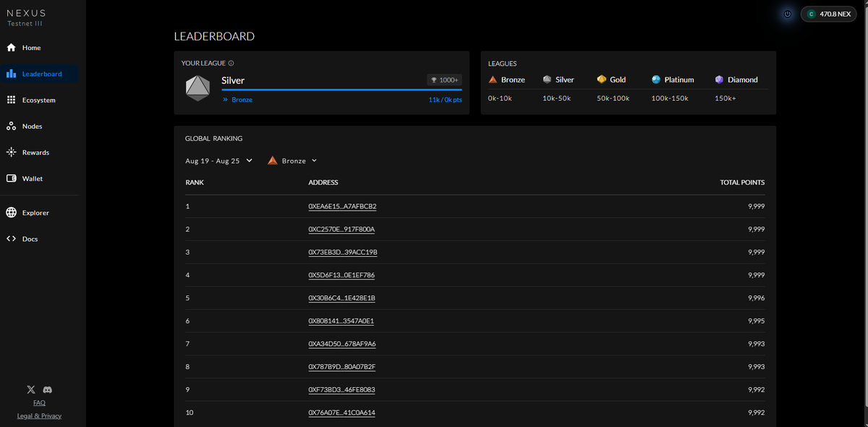Click the 150k+ Diamond range text

pos(725,98)
